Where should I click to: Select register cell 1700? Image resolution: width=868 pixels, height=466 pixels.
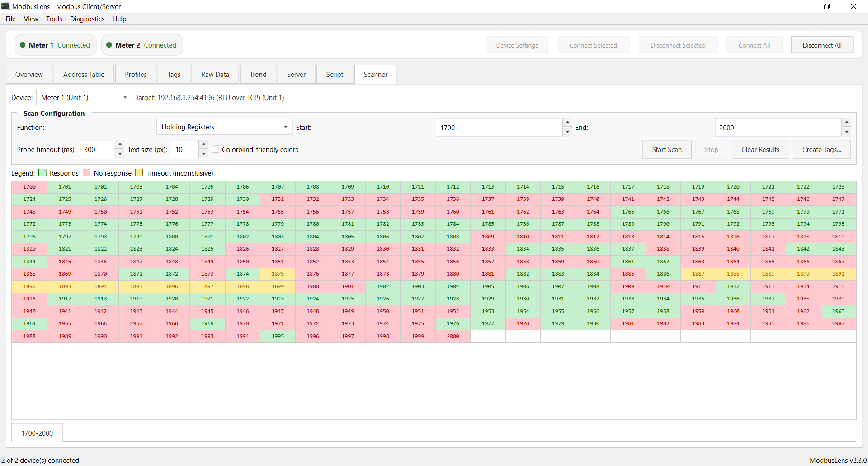pos(29,187)
